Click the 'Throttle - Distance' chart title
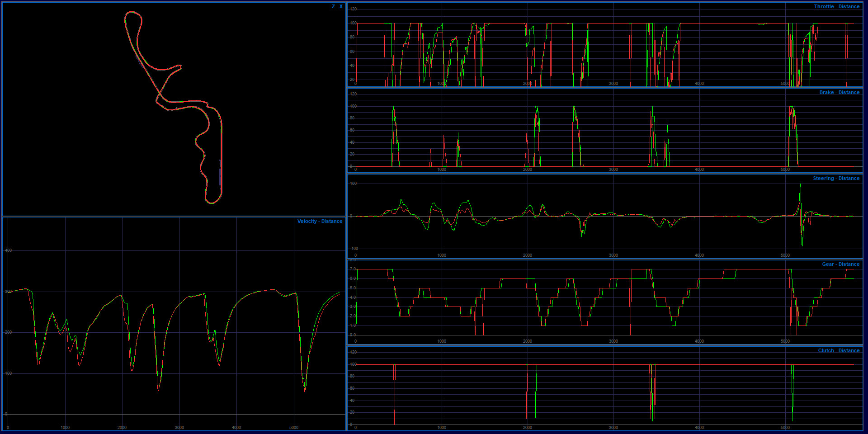This screenshot has width=868, height=434. [x=837, y=6]
